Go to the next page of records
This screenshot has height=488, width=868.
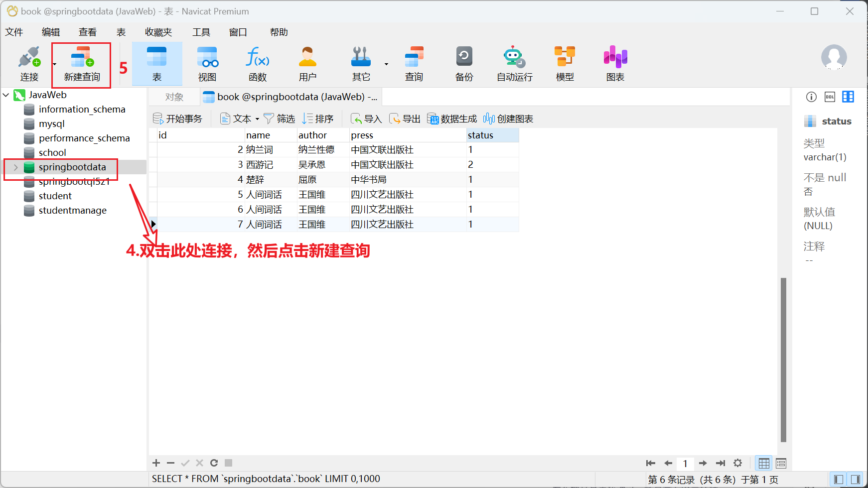[703, 463]
